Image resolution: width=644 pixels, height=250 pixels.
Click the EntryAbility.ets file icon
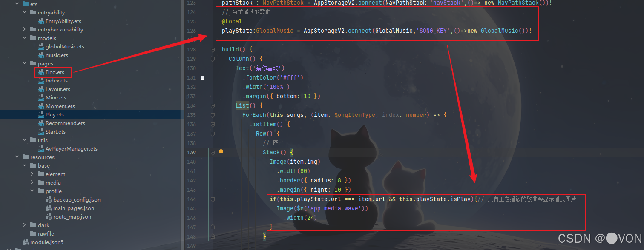click(41, 21)
